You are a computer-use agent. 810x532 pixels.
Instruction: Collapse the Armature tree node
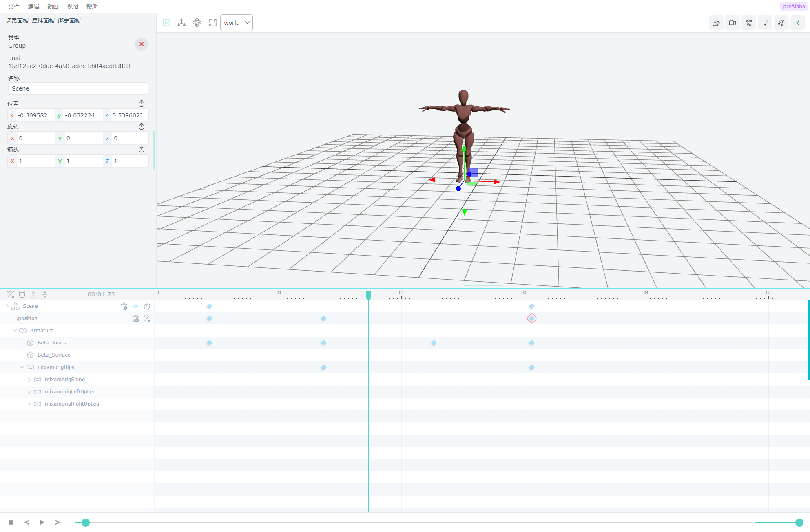click(15, 331)
